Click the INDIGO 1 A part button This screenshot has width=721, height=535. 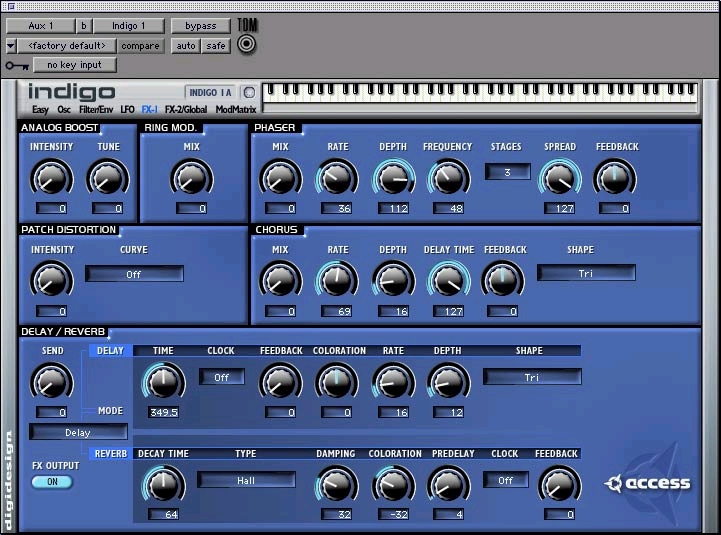pos(211,92)
